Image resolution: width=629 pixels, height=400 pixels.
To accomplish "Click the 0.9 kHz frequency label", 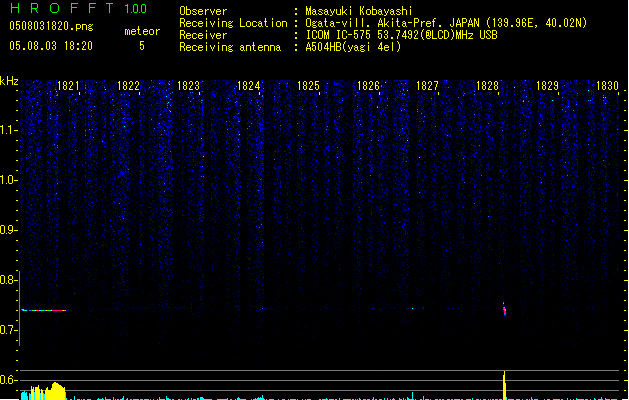I will click(x=9, y=230).
